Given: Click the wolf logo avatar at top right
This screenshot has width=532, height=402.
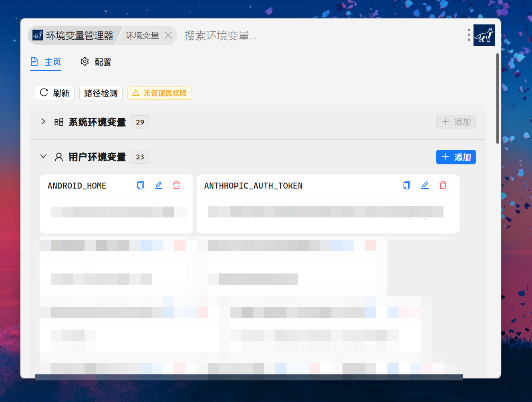Looking at the screenshot, I should pos(484,35).
